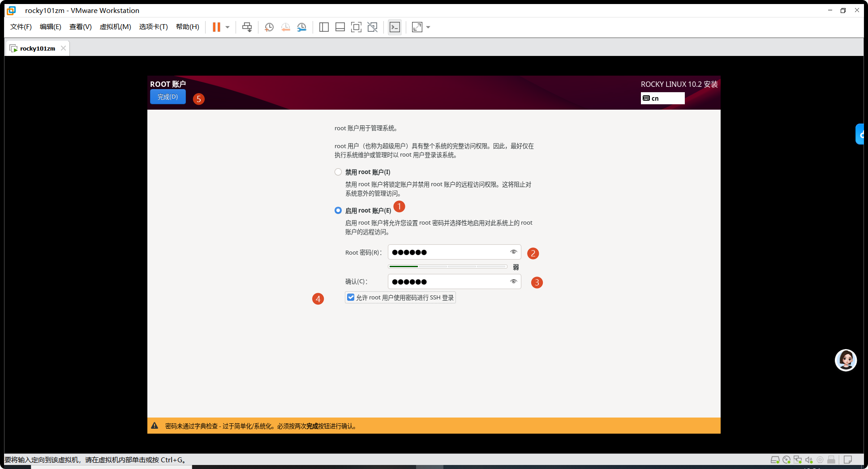Click the VMware Workstation logo in title bar
The height and width of the screenshot is (469, 868).
click(x=12, y=10)
